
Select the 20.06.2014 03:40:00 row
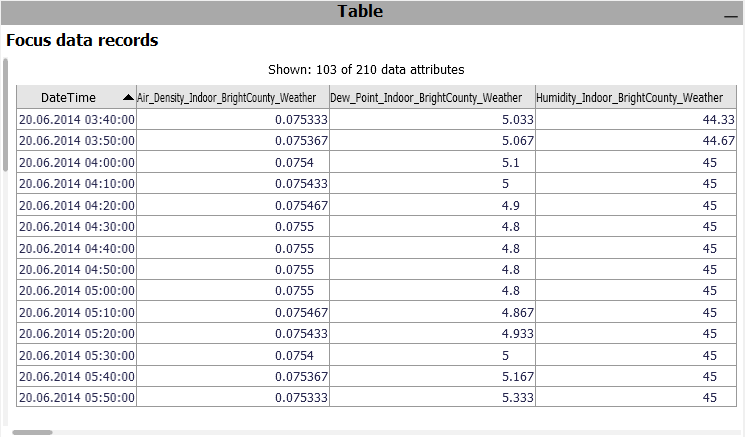pyautogui.click(x=77, y=119)
